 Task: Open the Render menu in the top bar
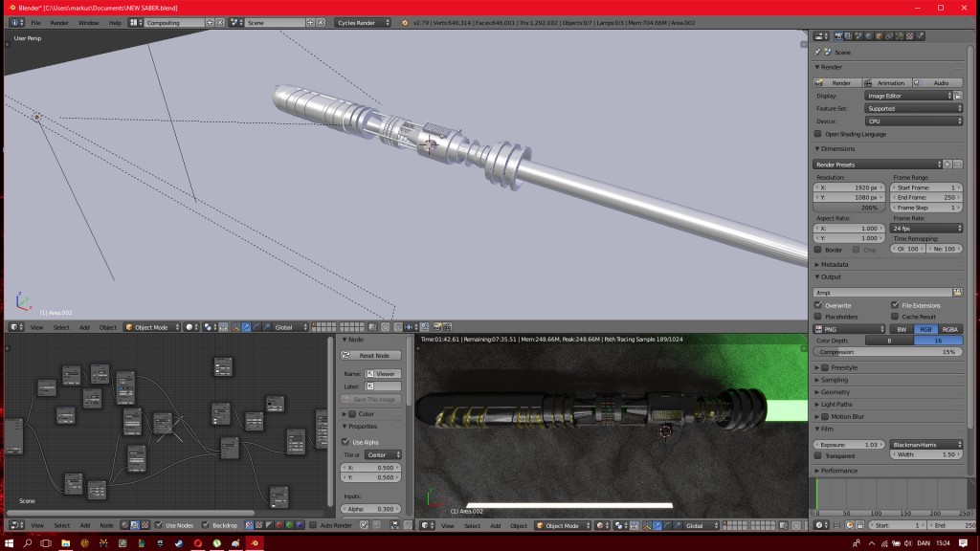click(x=60, y=21)
